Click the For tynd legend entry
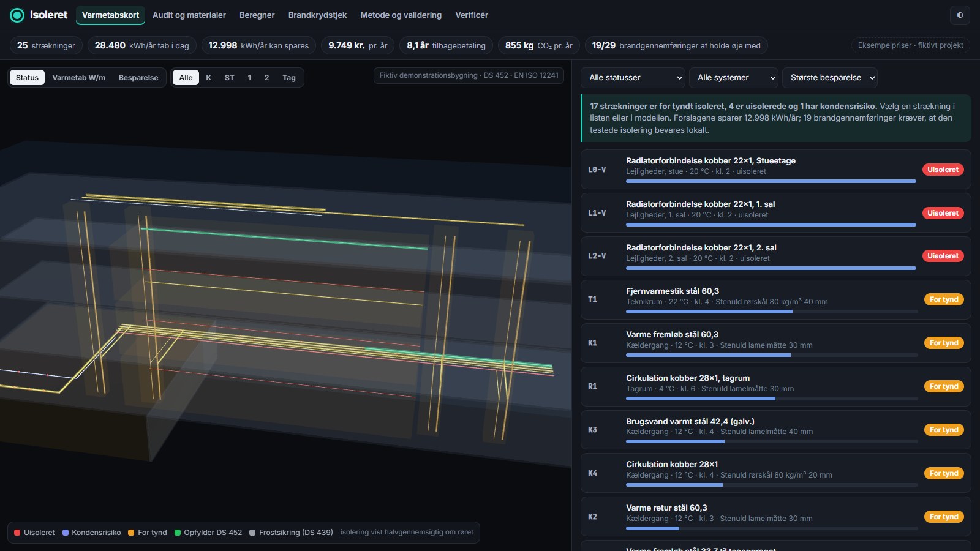 [148, 533]
